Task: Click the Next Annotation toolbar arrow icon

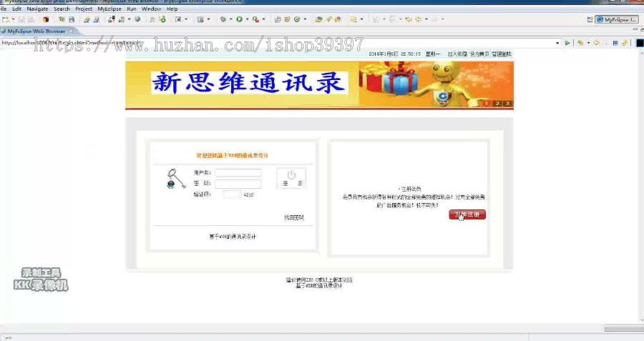Action: pyautogui.click(x=376, y=19)
